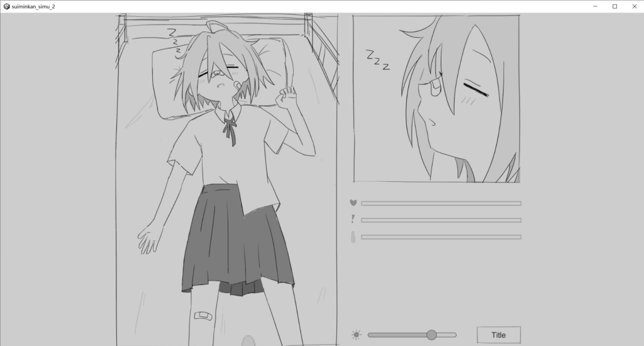Click the exclamation mark progress bar
Screen dimensions: 644x346
click(441, 220)
